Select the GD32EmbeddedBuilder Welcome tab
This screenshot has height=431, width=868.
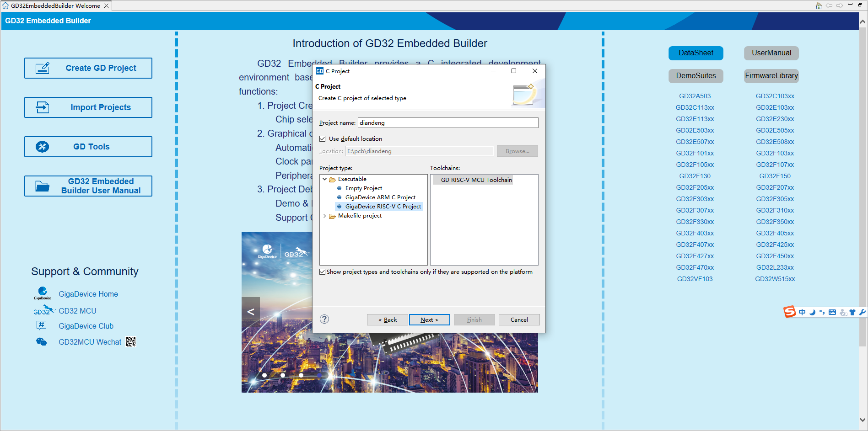(55, 6)
